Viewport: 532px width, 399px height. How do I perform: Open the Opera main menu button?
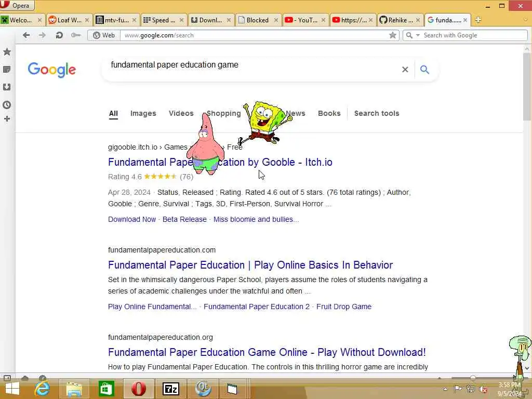point(17,5)
